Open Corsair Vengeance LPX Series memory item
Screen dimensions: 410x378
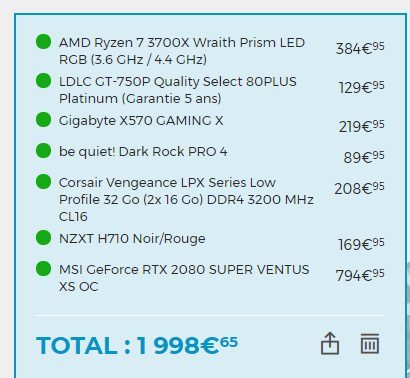click(186, 199)
